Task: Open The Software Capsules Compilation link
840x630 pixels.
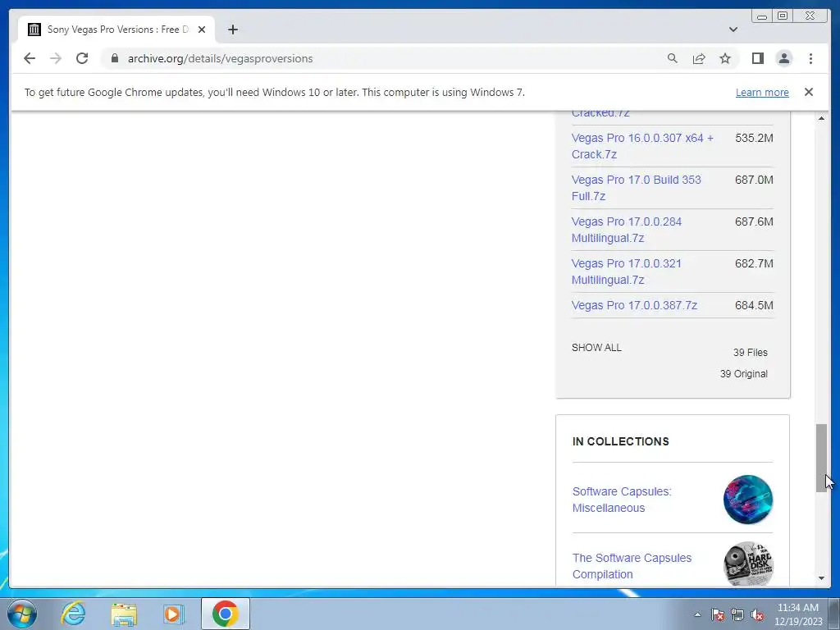Action: click(632, 566)
